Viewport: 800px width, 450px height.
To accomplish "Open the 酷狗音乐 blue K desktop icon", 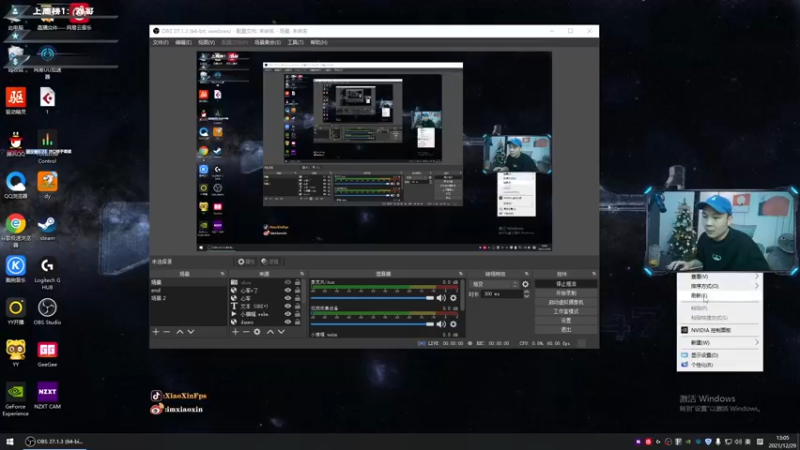I will point(16,270).
